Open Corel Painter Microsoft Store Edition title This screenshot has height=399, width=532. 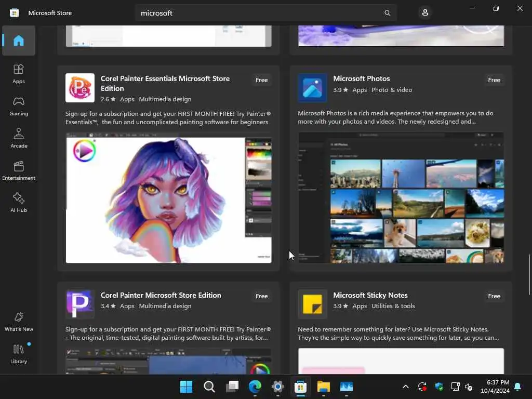point(161,295)
